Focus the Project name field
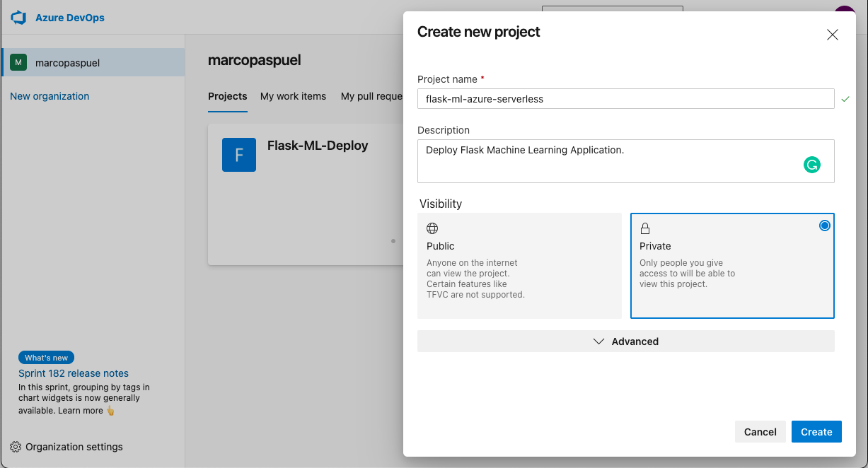This screenshot has width=868, height=468. pos(625,99)
